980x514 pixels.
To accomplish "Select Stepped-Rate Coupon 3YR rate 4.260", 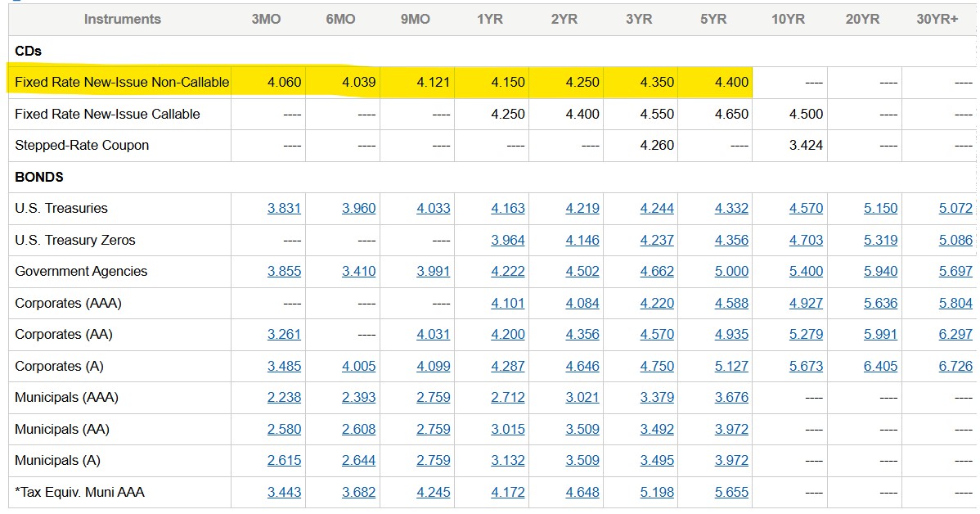I will click(x=657, y=146).
